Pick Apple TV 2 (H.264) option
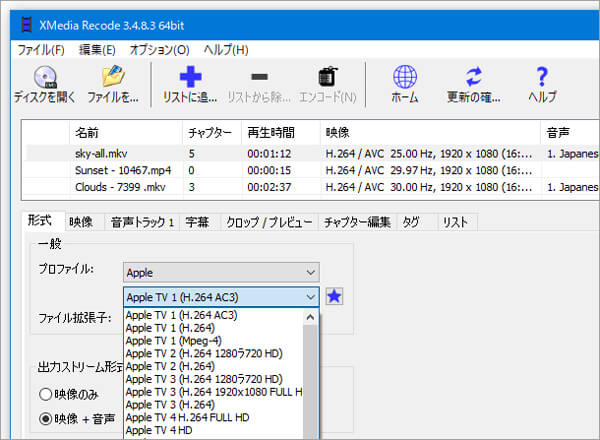The height and width of the screenshot is (440, 600). tap(214, 366)
